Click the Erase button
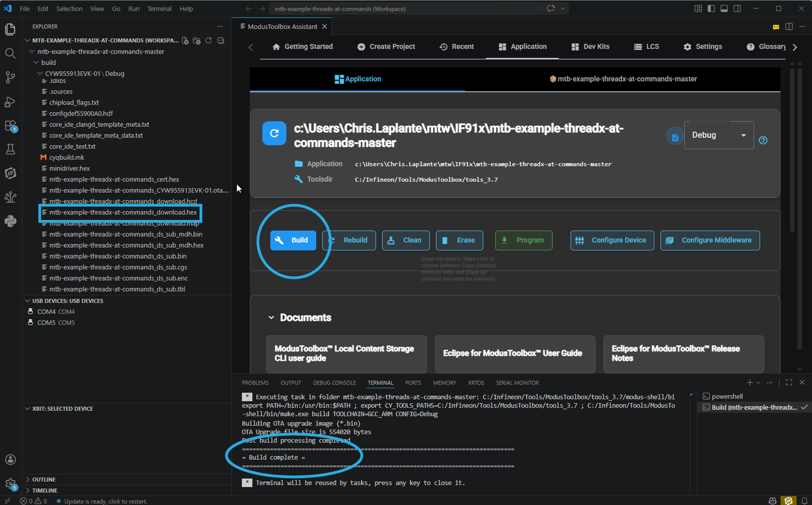The width and height of the screenshot is (812, 505). (460, 241)
